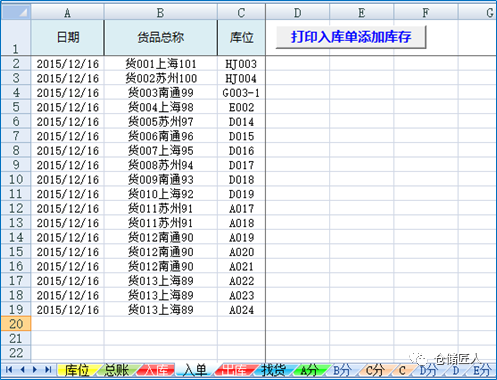497x380 pixels.
Task: Select location cell A018
Action: coord(241,223)
